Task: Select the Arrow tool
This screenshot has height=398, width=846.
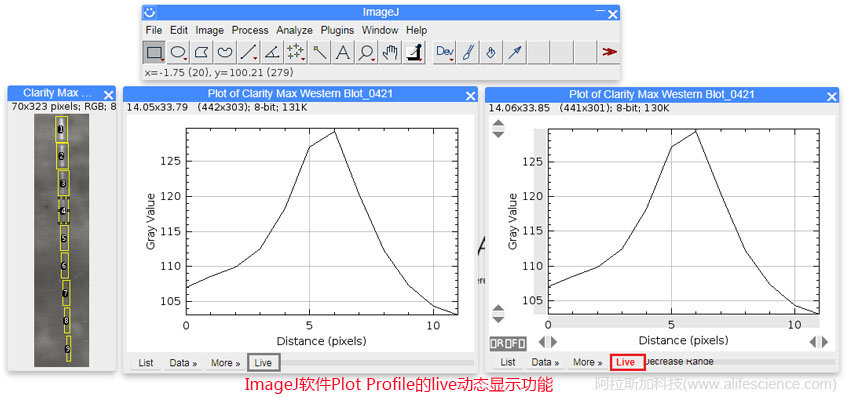Action: [515, 52]
